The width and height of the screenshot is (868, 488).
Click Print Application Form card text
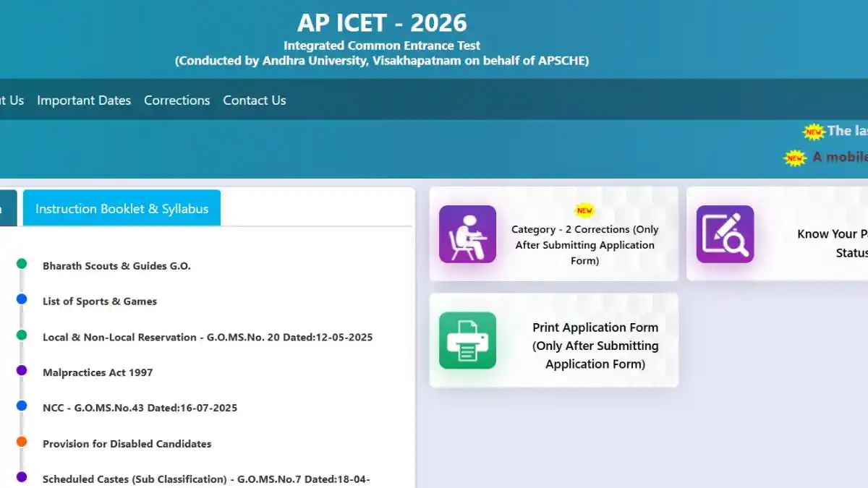(x=595, y=346)
